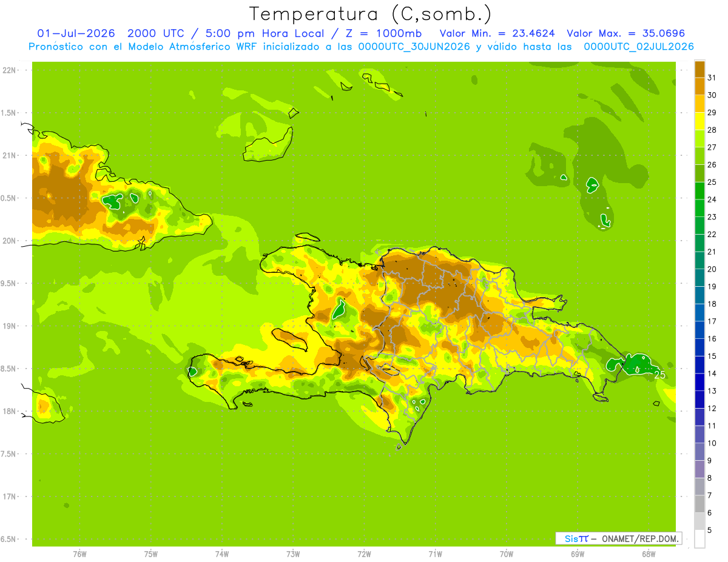Click the '30' value on the color scale
This screenshot has width=728, height=562.
click(712, 95)
